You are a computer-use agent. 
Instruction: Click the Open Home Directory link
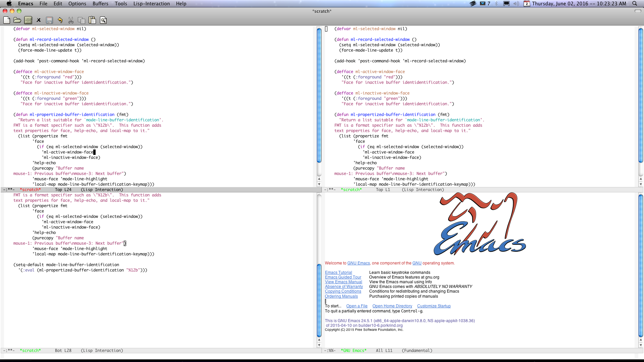tap(392, 305)
